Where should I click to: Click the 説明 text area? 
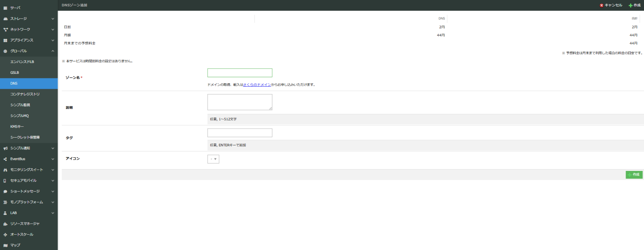click(240, 102)
